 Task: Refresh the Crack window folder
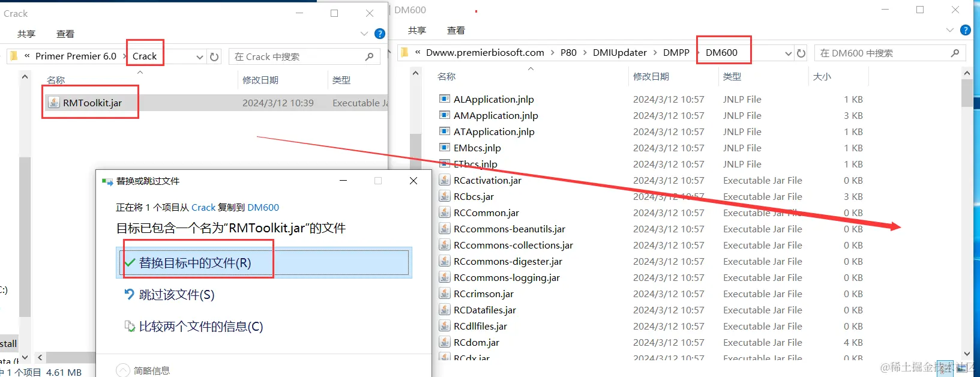pyautogui.click(x=214, y=56)
